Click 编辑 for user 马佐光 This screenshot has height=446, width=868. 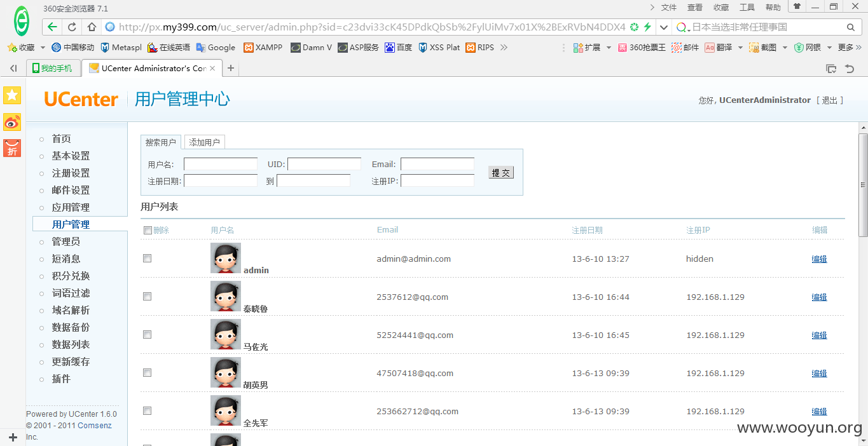(x=819, y=335)
